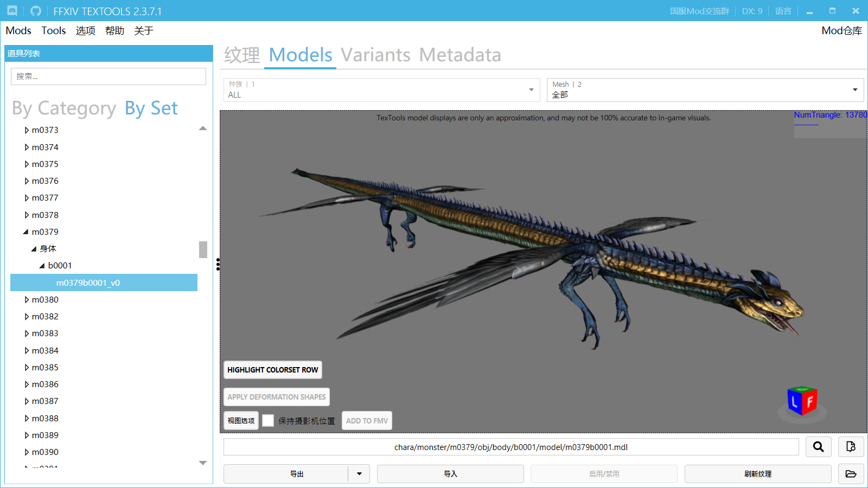868x488 pixels.
Task: Select the m0382 tree row
Action: 45,317
